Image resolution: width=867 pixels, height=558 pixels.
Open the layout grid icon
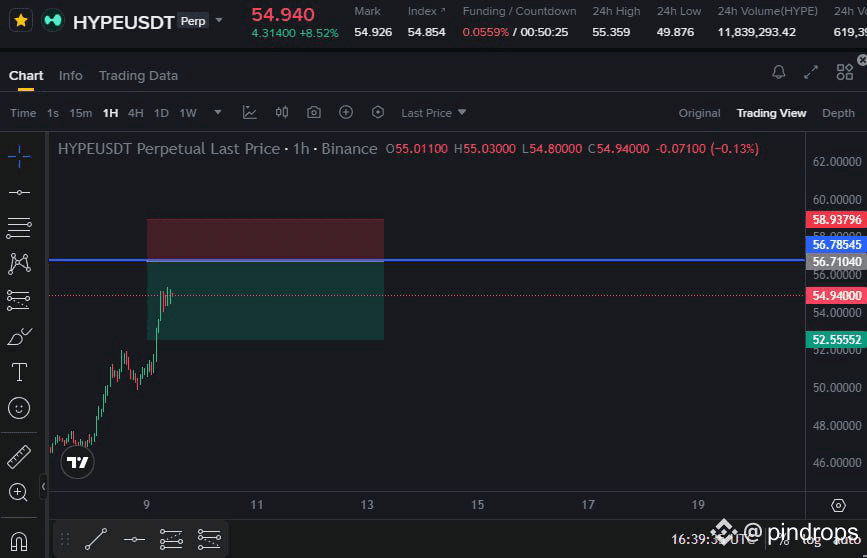coord(844,72)
